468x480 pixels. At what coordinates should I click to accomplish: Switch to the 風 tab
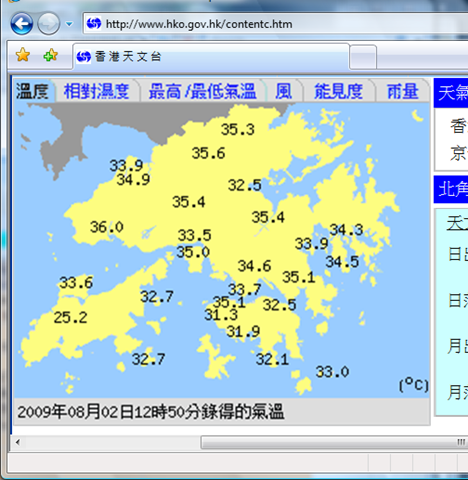[284, 91]
